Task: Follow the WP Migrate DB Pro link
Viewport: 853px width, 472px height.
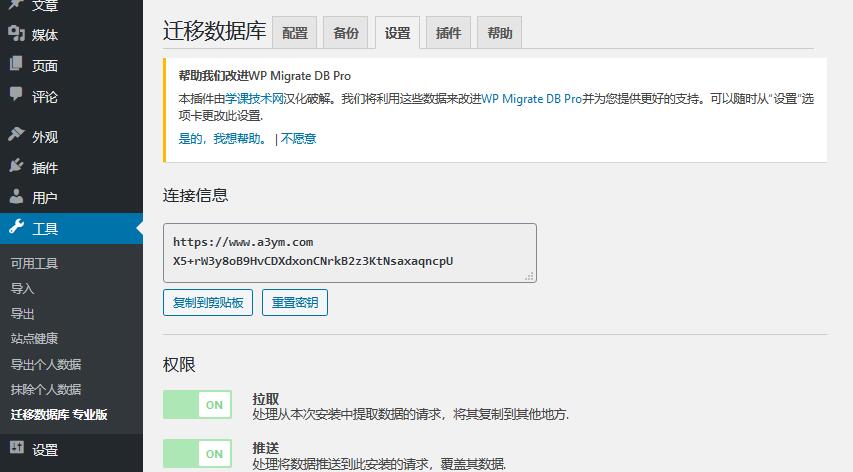Action: tap(531, 99)
